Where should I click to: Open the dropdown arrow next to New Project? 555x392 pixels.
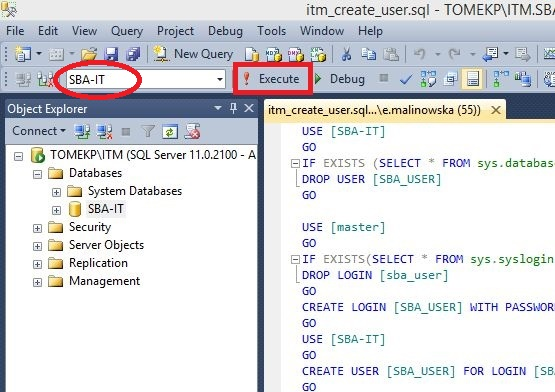39,54
